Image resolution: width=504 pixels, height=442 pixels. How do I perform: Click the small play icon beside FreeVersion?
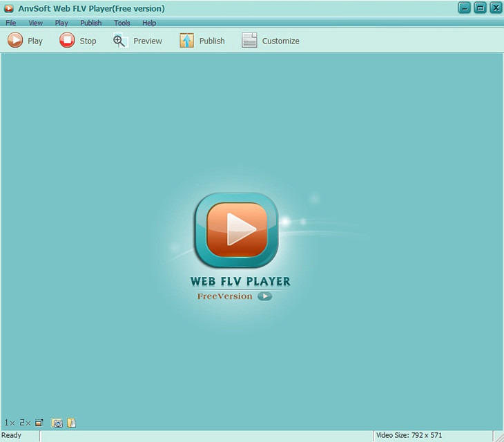tap(264, 296)
